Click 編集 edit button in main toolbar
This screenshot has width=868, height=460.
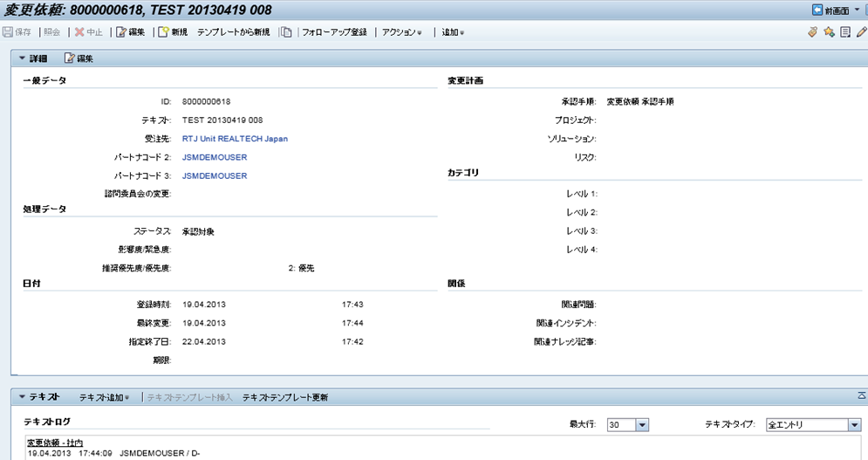point(130,32)
